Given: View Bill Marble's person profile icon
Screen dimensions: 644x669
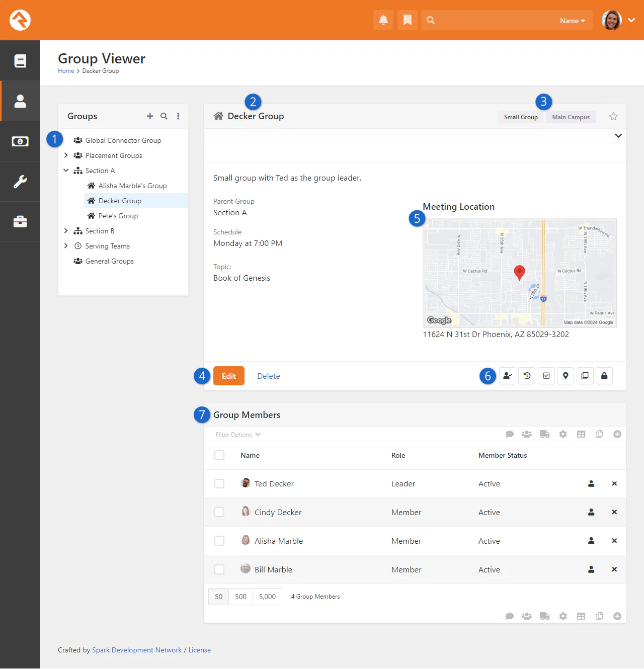Looking at the screenshot, I should tap(591, 569).
